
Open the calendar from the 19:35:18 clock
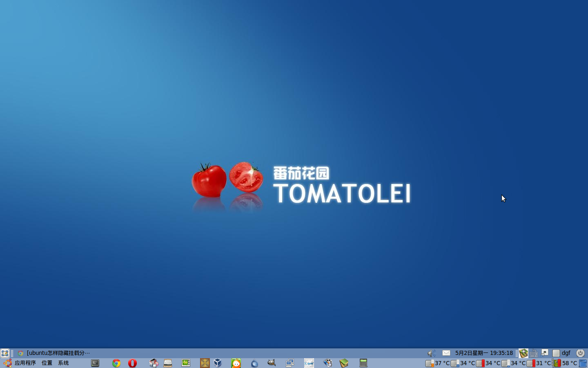click(484, 353)
